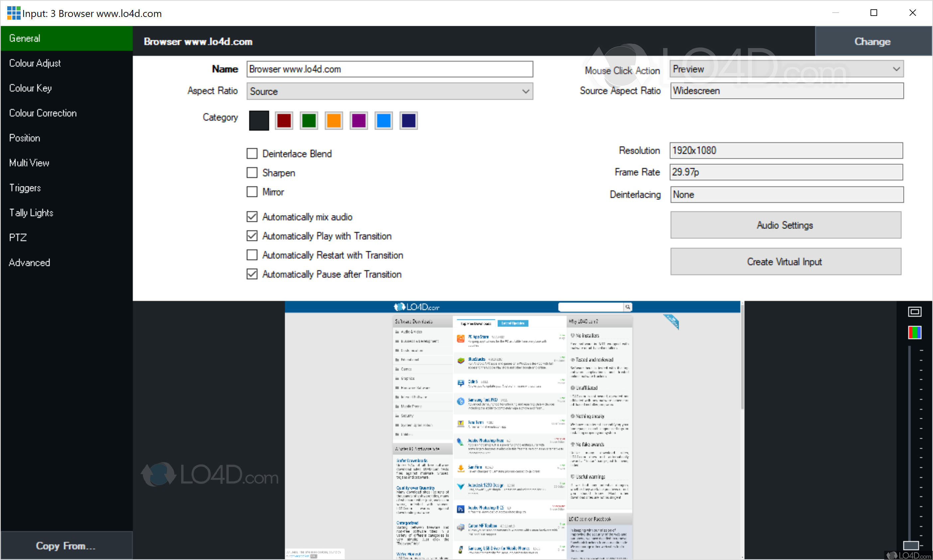Pick the navy blue category swatch

point(409,121)
